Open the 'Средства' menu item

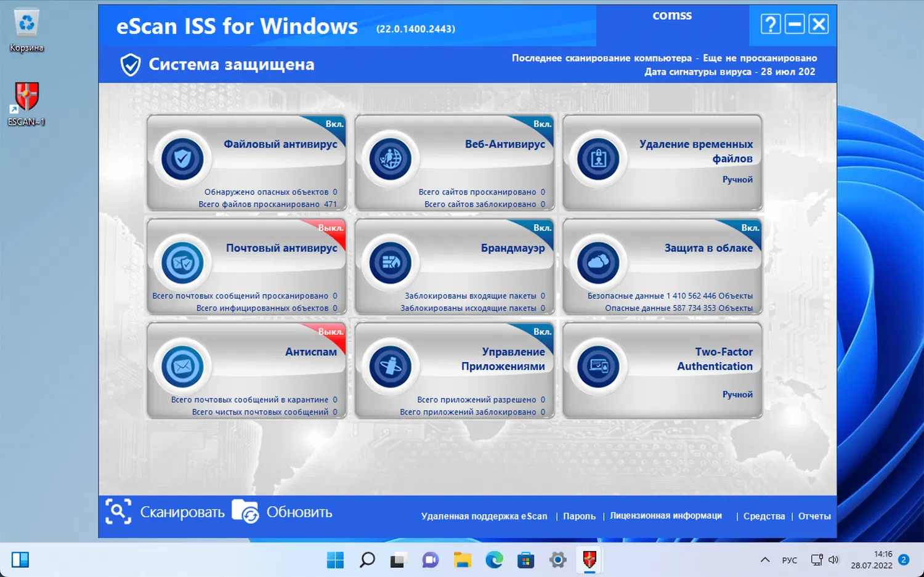(764, 516)
